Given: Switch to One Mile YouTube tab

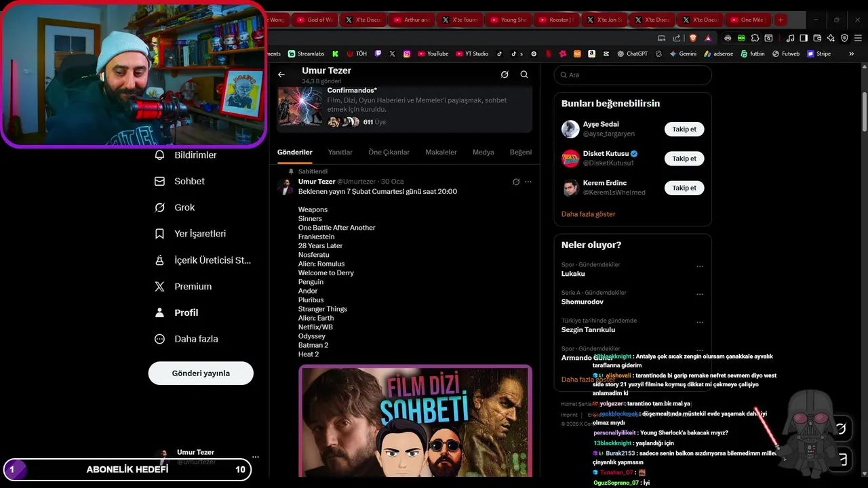Looking at the screenshot, I should (748, 20).
